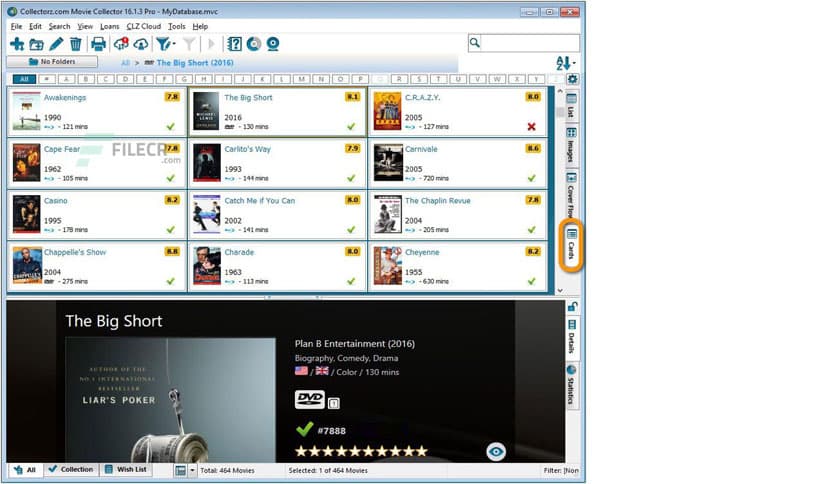Filter movies by the letter M
The image size is (836, 484).
(x=302, y=79)
